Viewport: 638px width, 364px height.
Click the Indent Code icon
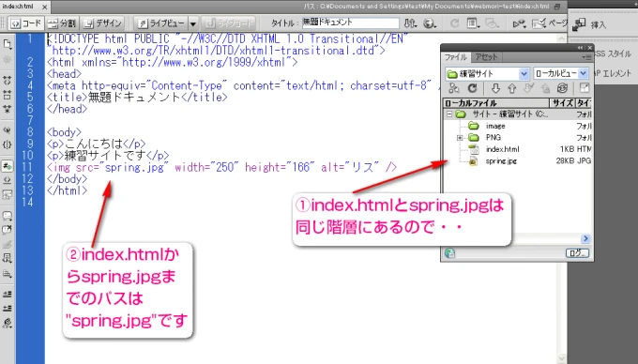point(8,294)
